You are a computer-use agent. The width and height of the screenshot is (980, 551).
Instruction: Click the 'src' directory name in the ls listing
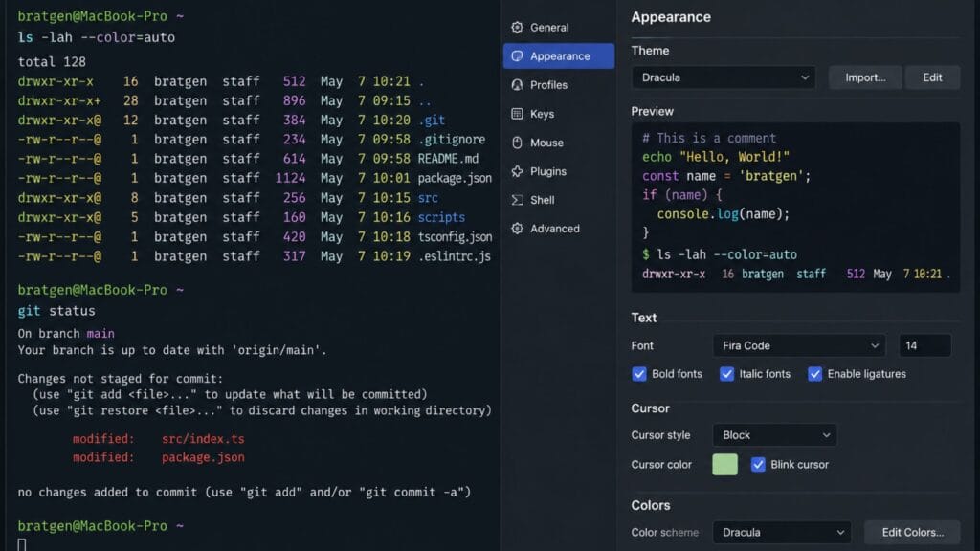point(428,198)
